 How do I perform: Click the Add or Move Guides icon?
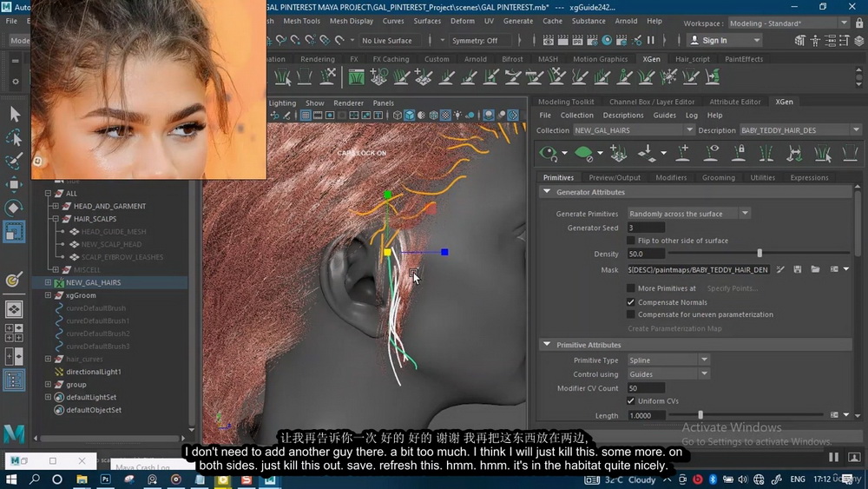[x=618, y=153]
